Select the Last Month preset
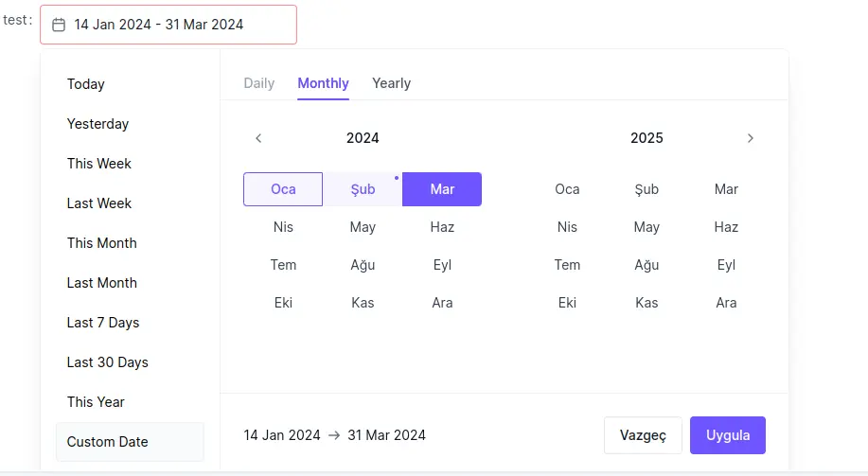Screen dimensions: 868x476 click(102, 283)
